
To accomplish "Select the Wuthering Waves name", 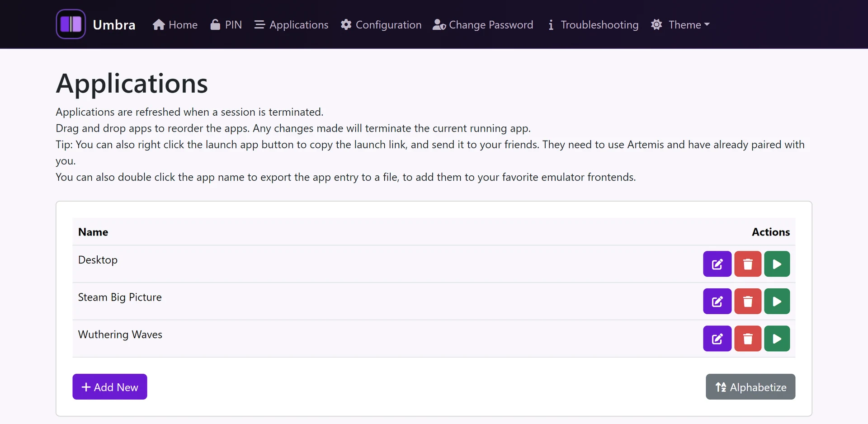I will tap(120, 334).
